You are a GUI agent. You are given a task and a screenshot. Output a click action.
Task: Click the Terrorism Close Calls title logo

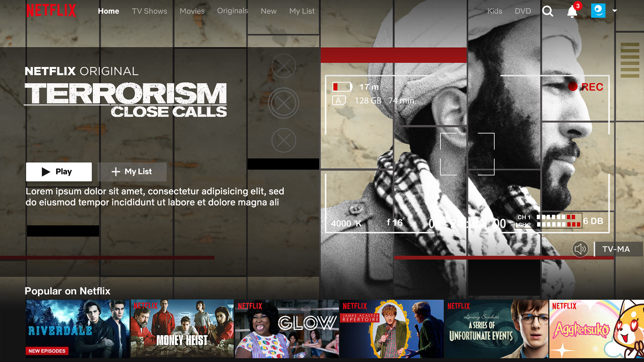(x=126, y=100)
